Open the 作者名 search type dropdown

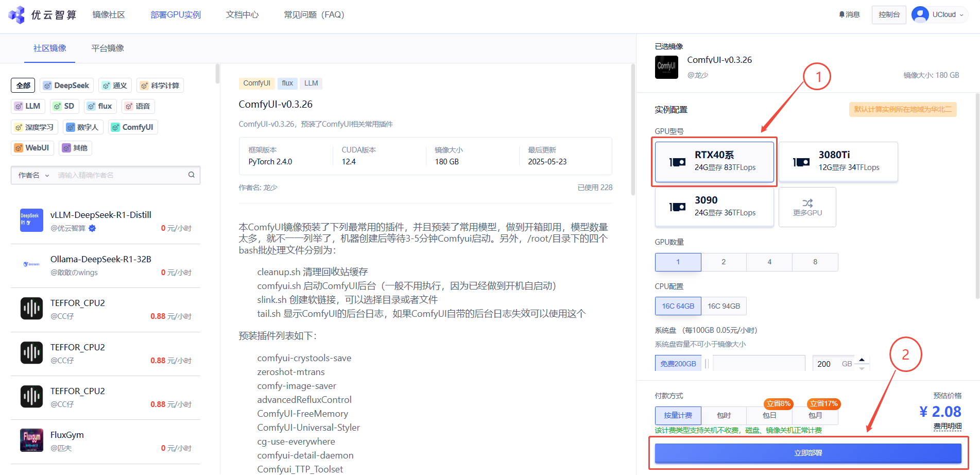click(33, 175)
